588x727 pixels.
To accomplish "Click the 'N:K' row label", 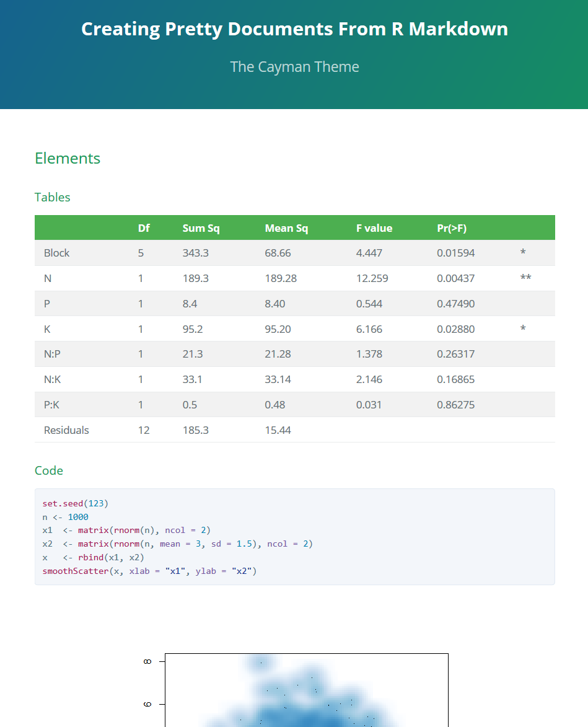I will [x=53, y=379].
